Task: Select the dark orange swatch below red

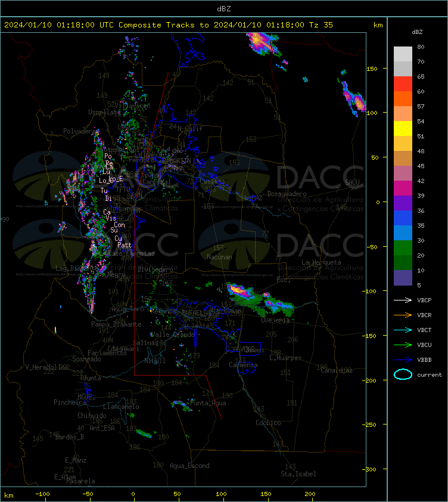Action: 403,98
